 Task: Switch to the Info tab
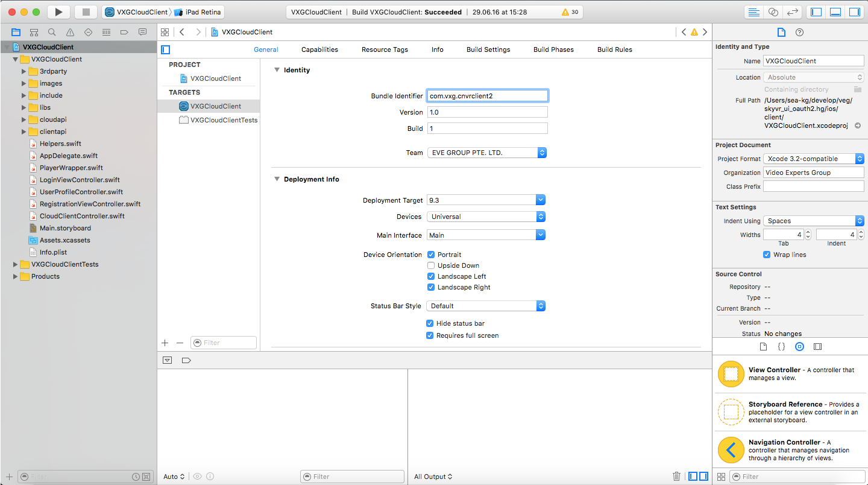pos(438,49)
